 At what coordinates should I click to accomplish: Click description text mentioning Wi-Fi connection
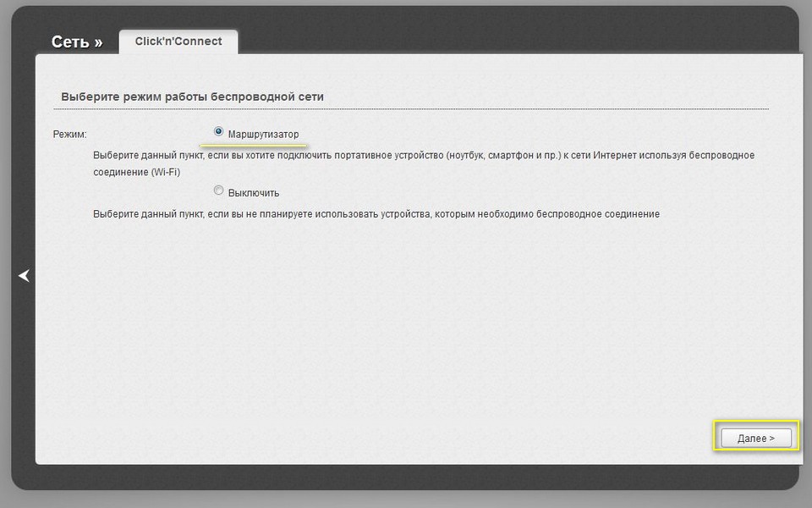pos(424,163)
